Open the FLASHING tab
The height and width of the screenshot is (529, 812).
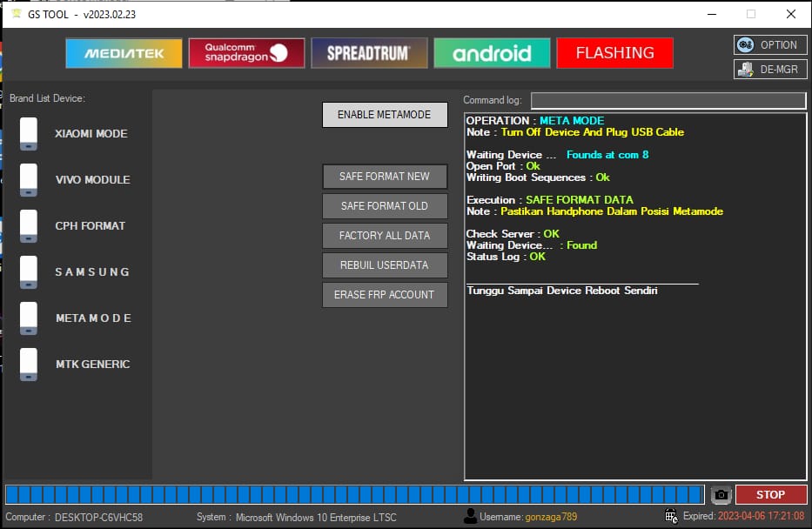(614, 53)
